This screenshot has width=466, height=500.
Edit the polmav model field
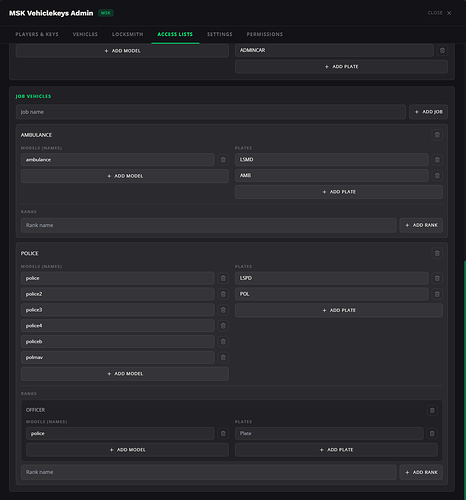point(118,357)
